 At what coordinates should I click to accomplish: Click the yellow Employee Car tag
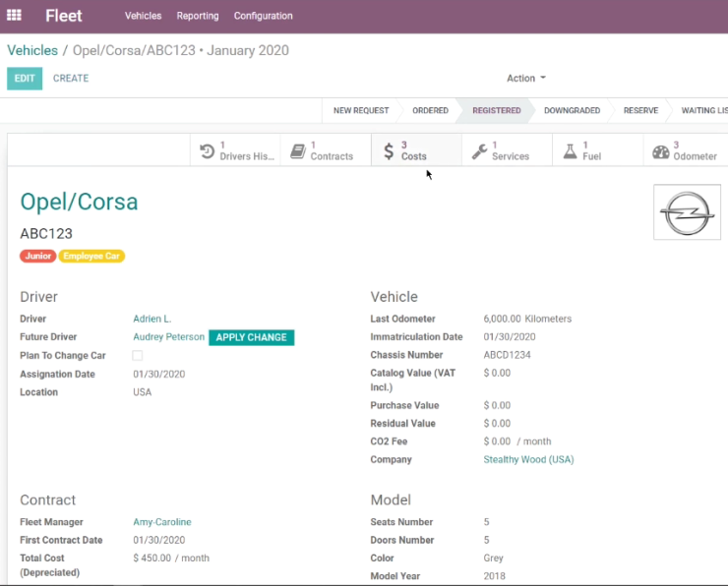pyautogui.click(x=91, y=256)
